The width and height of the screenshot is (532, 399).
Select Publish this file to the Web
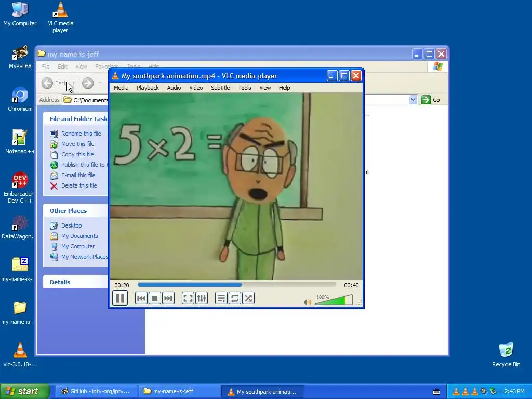tap(79, 165)
